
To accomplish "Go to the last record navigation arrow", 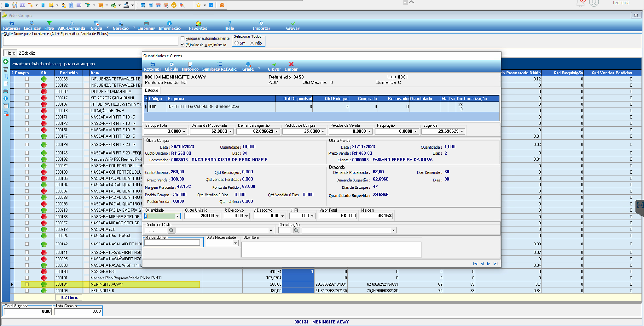I will (495, 264).
